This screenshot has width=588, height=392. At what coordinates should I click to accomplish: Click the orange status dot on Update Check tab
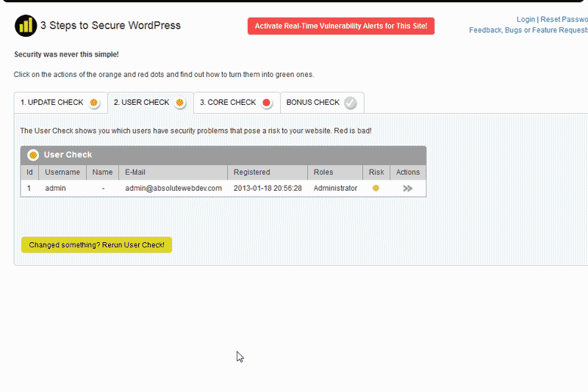(94, 103)
